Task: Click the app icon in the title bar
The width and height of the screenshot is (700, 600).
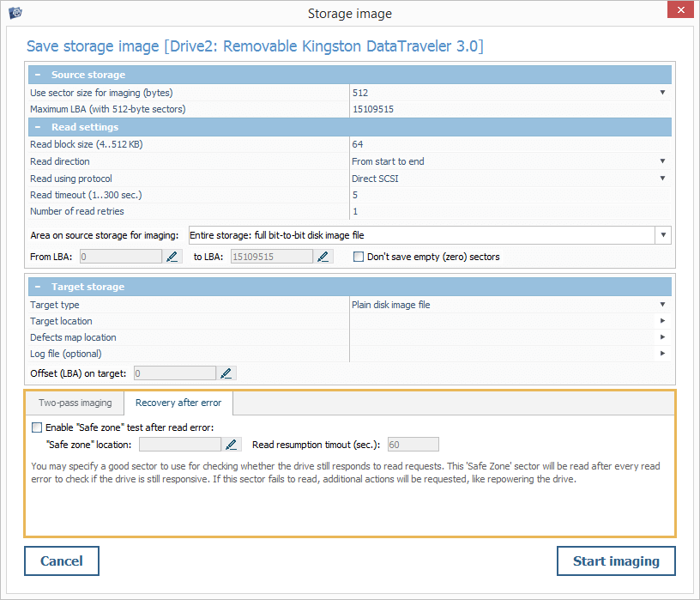Action: (15, 13)
